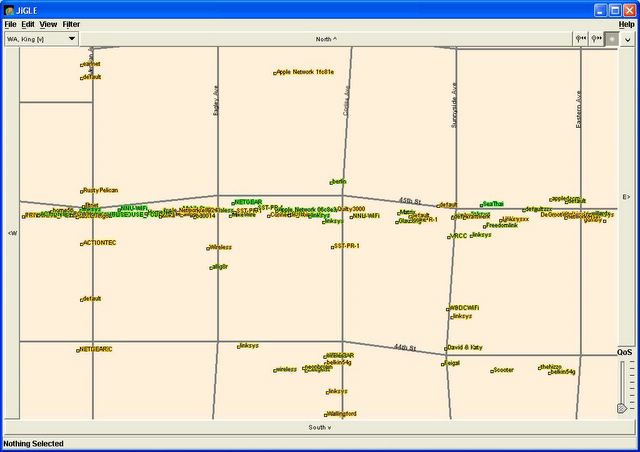Pan the map using South button
The width and height of the screenshot is (640, 452).
[319, 427]
